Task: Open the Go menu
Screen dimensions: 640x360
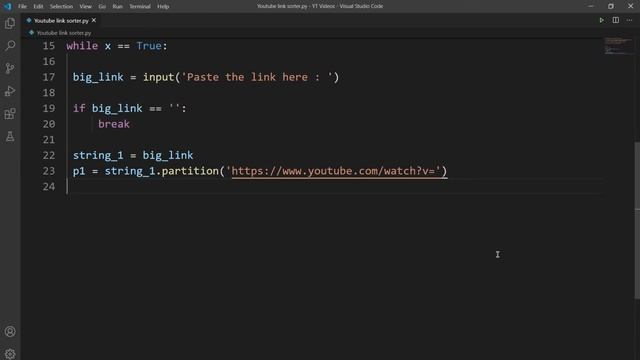Action: 102,6
